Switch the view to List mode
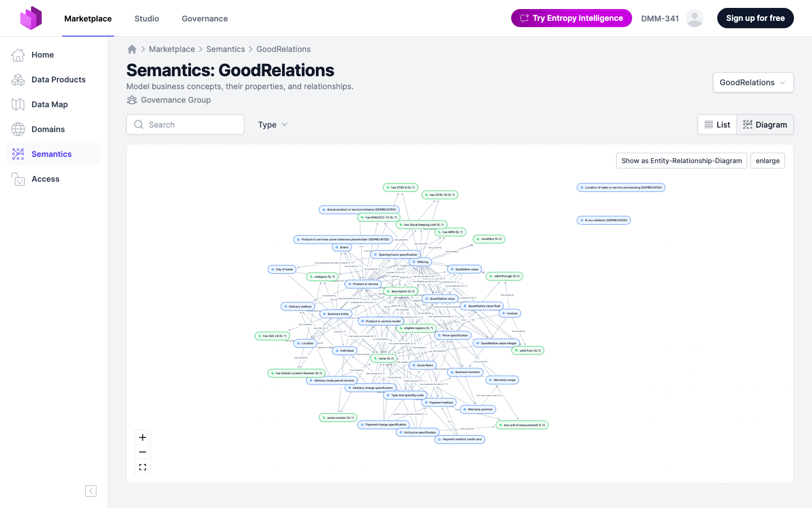812x508 pixels. 717,124
